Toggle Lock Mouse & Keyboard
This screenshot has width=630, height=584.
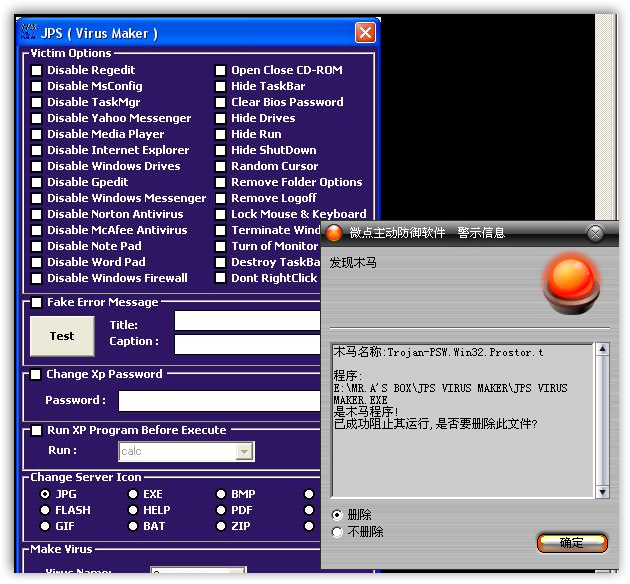coord(220,214)
